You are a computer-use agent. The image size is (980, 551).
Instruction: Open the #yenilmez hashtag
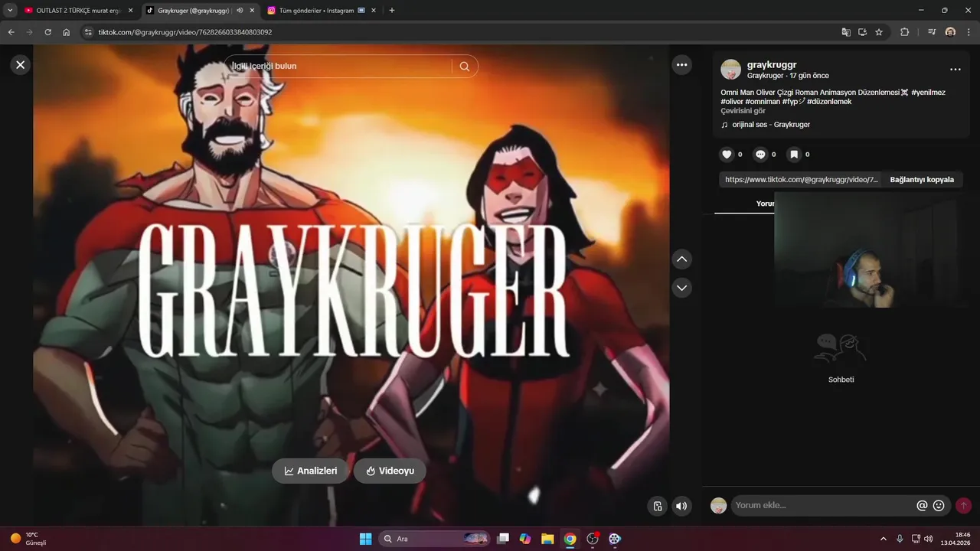tap(928, 93)
